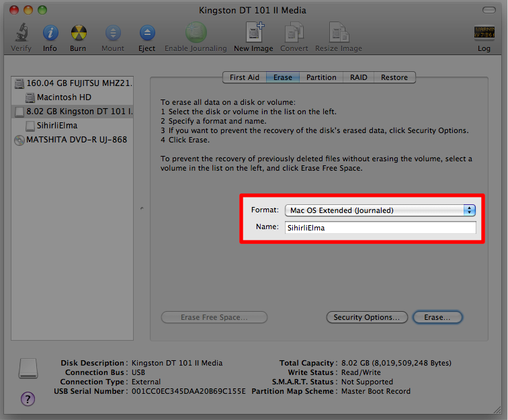Click the New Image toolbar icon
Screen dimensions: 508x420
pyautogui.click(x=253, y=33)
